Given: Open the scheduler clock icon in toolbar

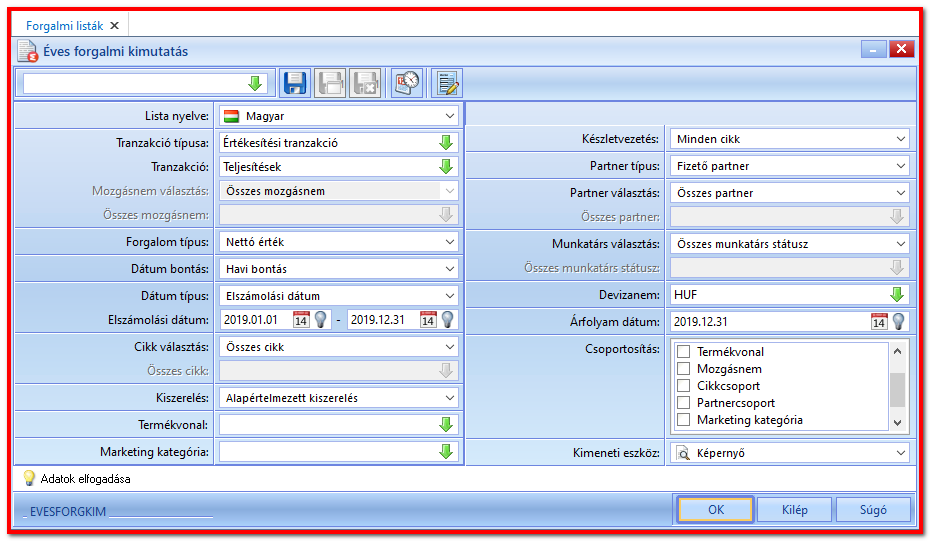Looking at the screenshot, I should pos(407,83).
